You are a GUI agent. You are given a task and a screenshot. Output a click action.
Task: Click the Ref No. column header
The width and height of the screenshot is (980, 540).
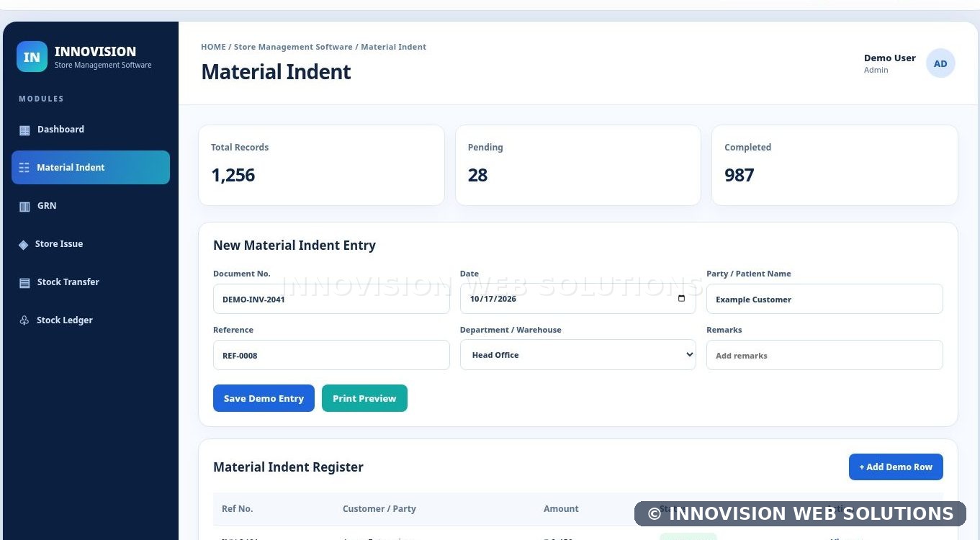point(238,508)
